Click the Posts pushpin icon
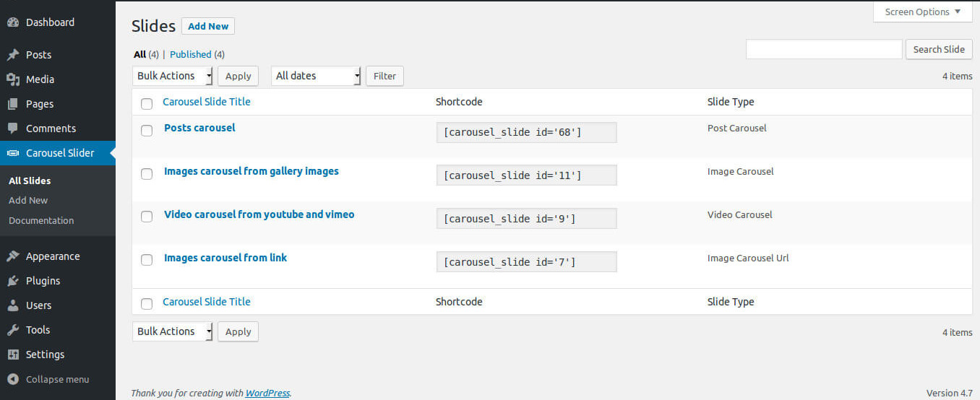 [x=13, y=55]
